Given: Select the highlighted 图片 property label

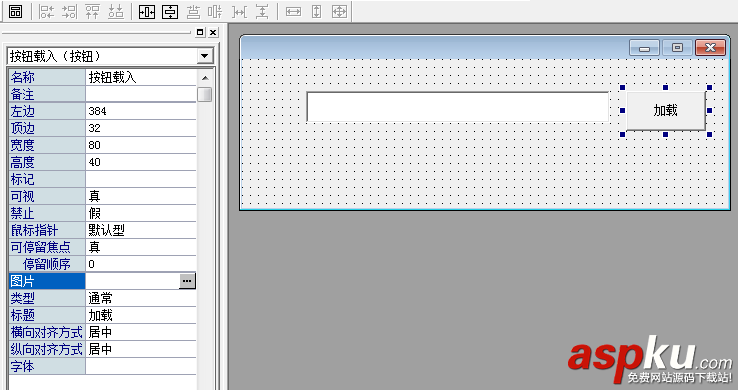Looking at the screenshot, I should click(47, 281).
